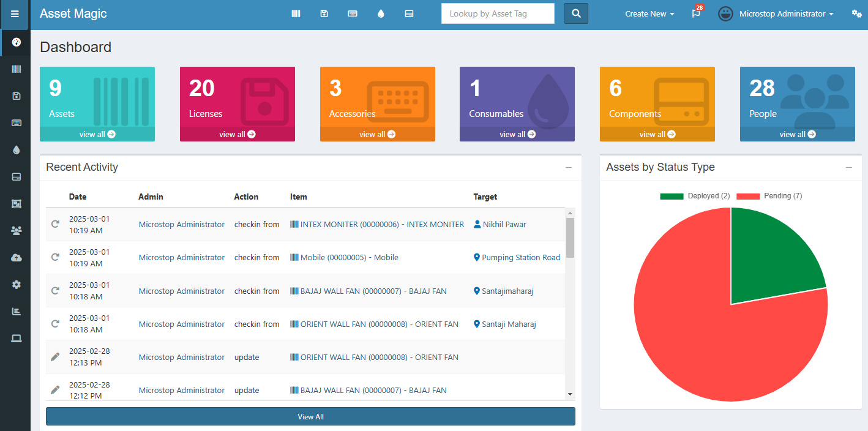
Task: View all on the Assets card
Action: pyautogui.click(x=97, y=134)
